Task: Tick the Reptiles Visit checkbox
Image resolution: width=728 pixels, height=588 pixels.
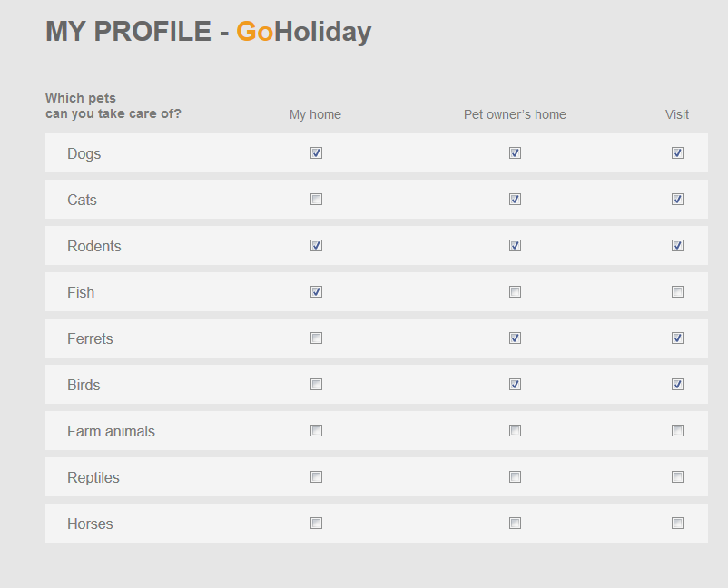Action: [x=677, y=477]
